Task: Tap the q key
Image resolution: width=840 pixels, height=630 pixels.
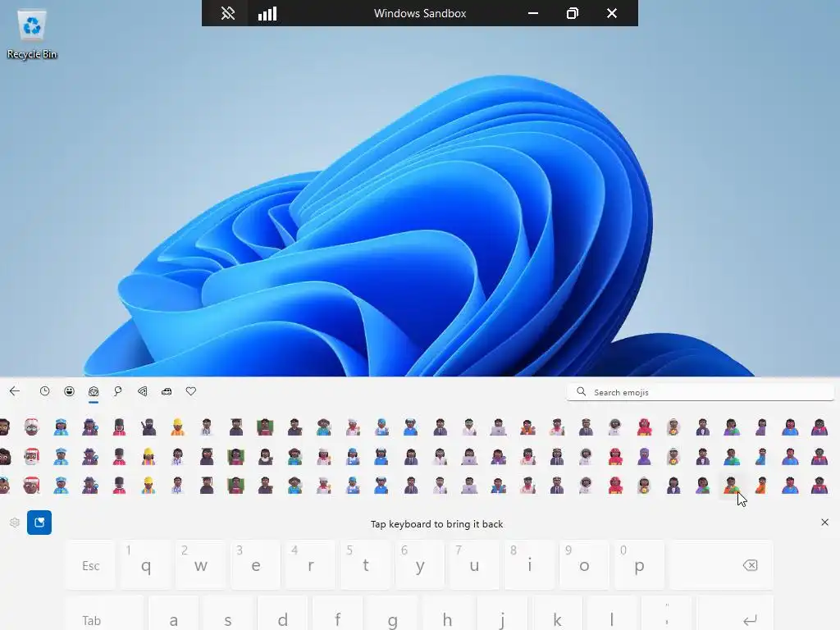Action: [x=146, y=566]
